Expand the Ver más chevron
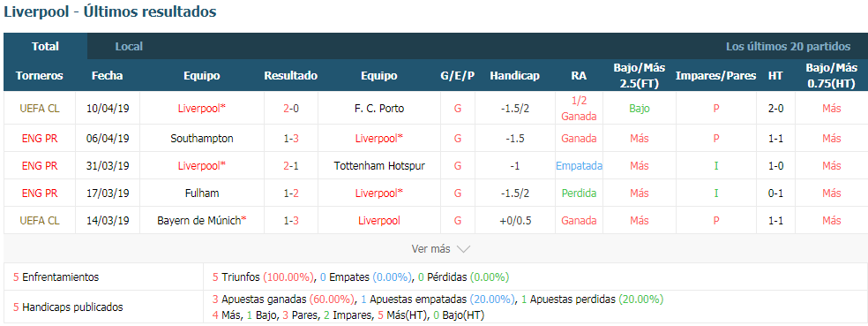 point(463,249)
